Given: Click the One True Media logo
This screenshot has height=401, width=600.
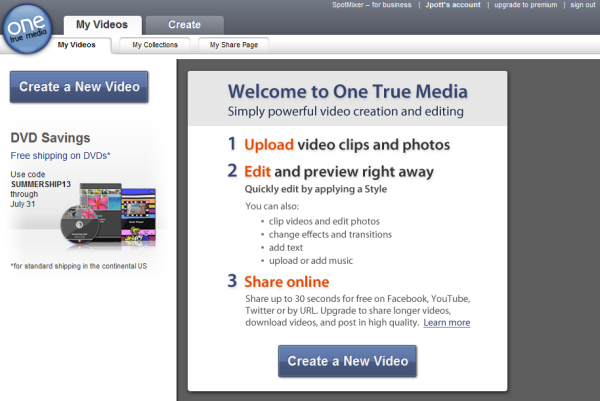Looking at the screenshot, I should [27, 29].
